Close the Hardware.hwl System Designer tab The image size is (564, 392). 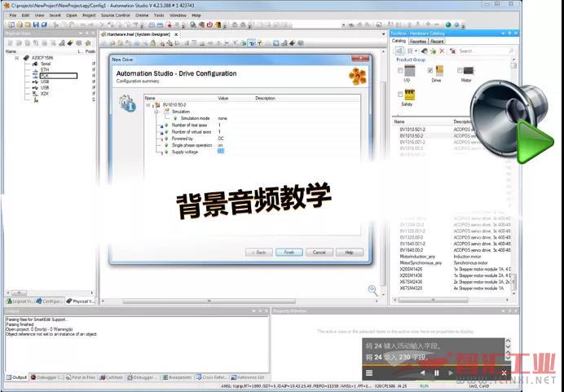pos(176,34)
